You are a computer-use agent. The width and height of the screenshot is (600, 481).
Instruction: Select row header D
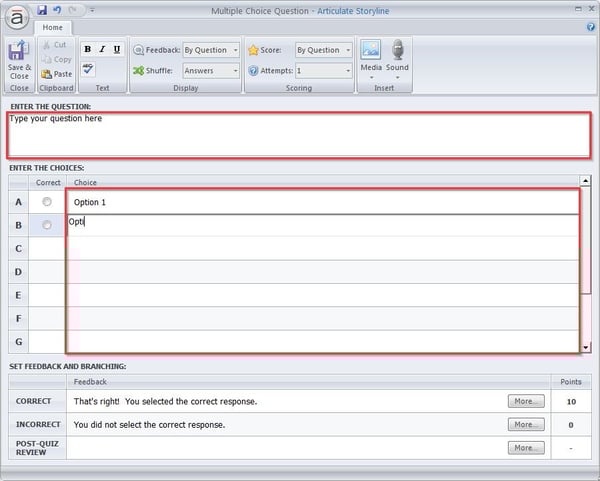click(x=18, y=272)
